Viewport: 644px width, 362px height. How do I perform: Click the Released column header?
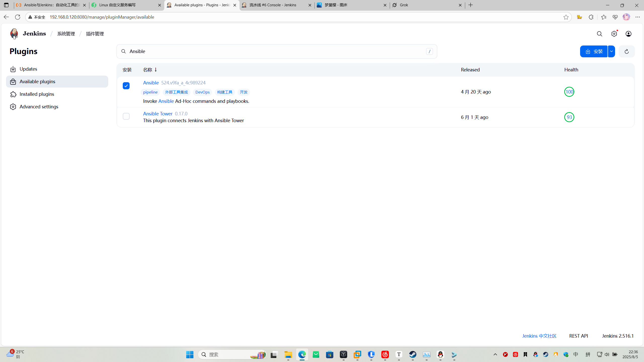[x=470, y=70]
